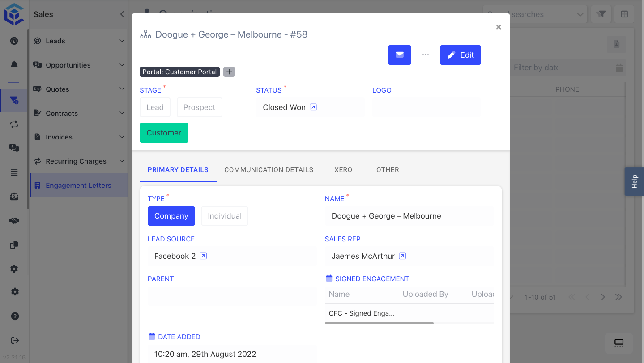Open the handshake icon in left rail

(x=14, y=220)
